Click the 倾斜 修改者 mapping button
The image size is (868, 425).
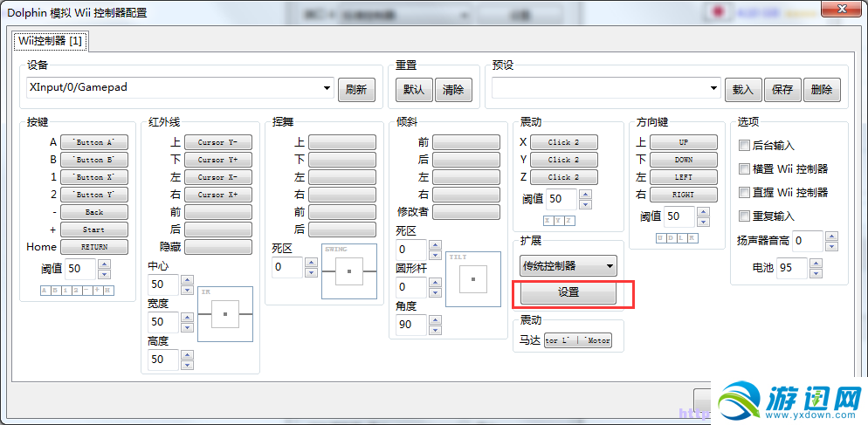(466, 212)
